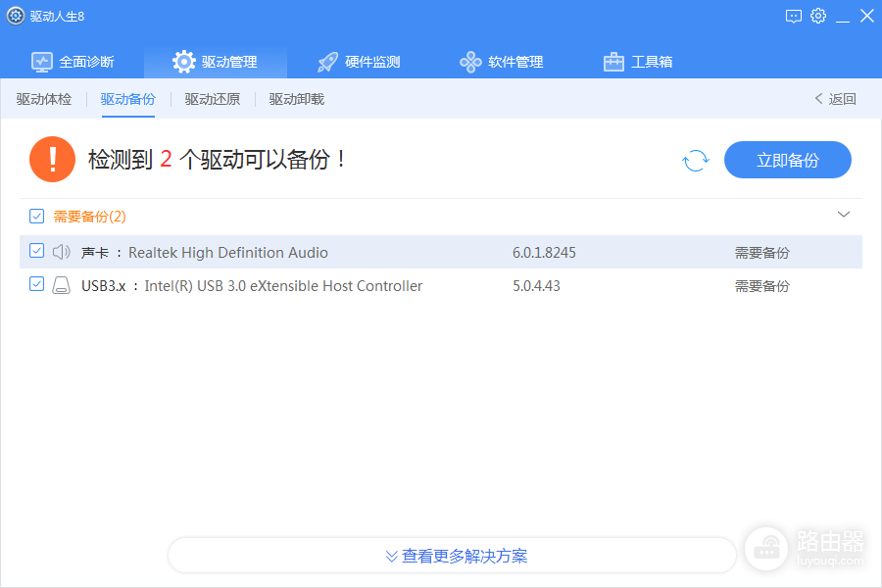Click the 工具箱 toolbox icon
The width and height of the screenshot is (882, 588).
[613, 62]
